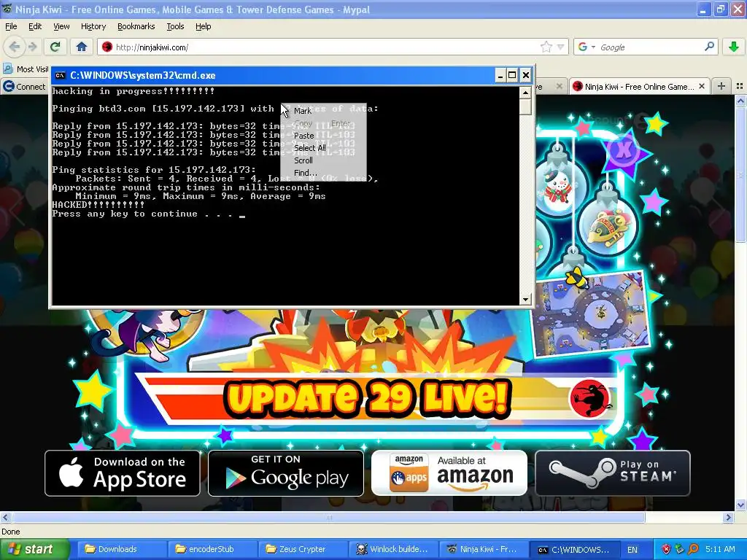Screen dimensions: 747x560
Task: Close the promo with purple X star
Action: click(624, 151)
